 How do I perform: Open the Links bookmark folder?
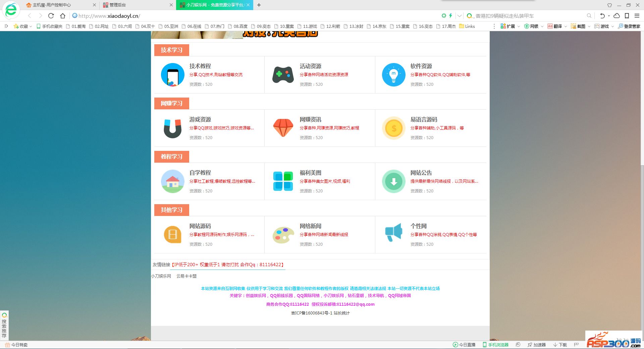(467, 26)
